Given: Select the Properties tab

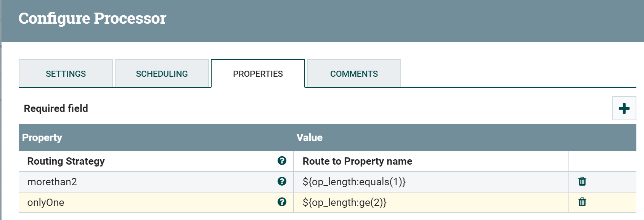Looking at the screenshot, I should click(x=258, y=74).
